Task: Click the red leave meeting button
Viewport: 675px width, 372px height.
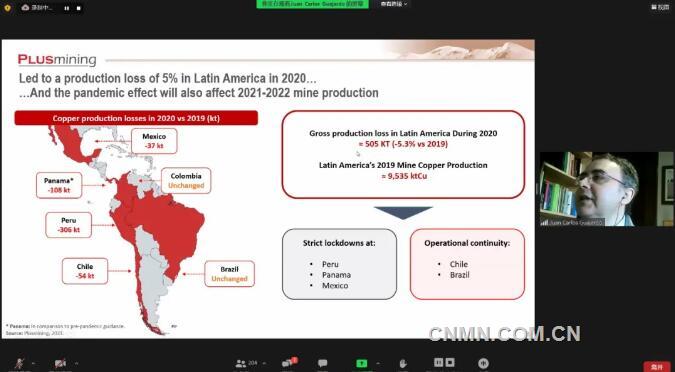Action: (x=657, y=366)
